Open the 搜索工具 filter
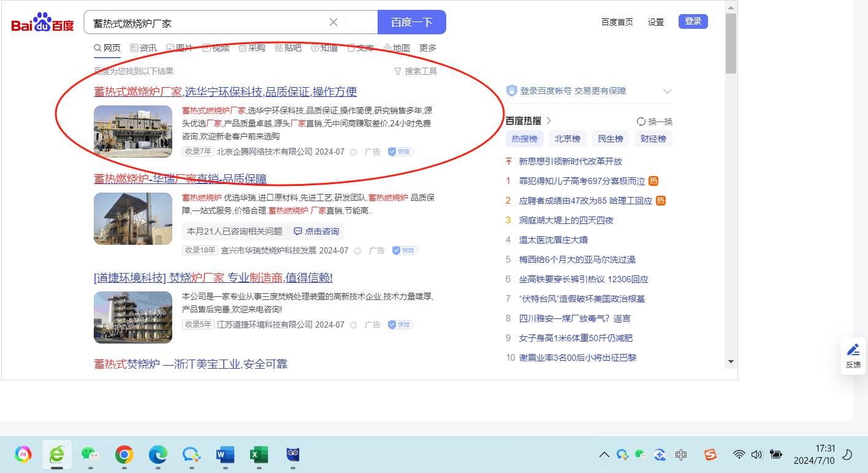This screenshot has height=473, width=868. click(415, 71)
